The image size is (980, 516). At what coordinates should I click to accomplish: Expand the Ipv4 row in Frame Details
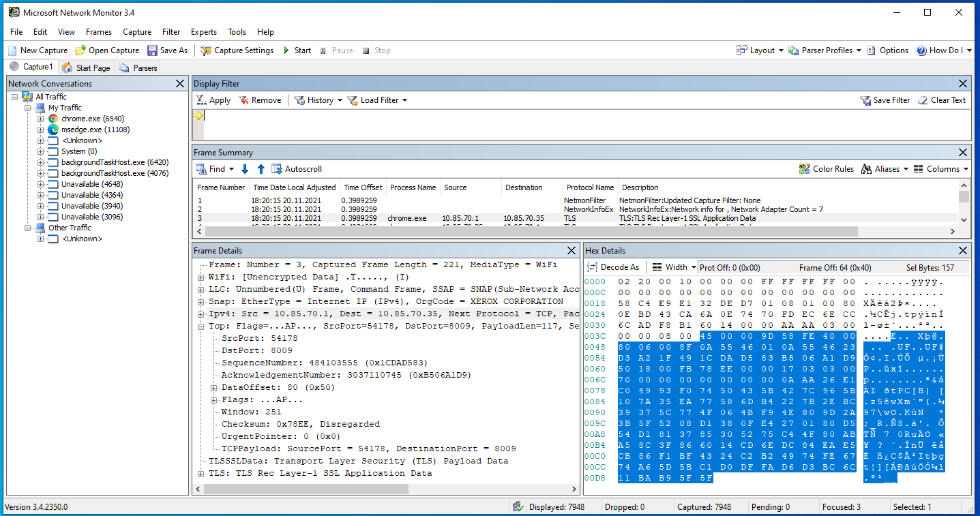[x=201, y=314]
